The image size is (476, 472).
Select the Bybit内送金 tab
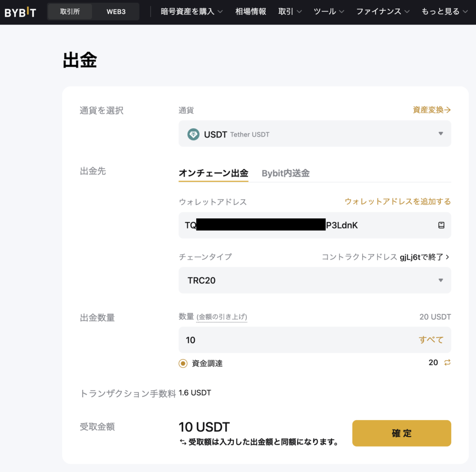pyautogui.click(x=286, y=173)
